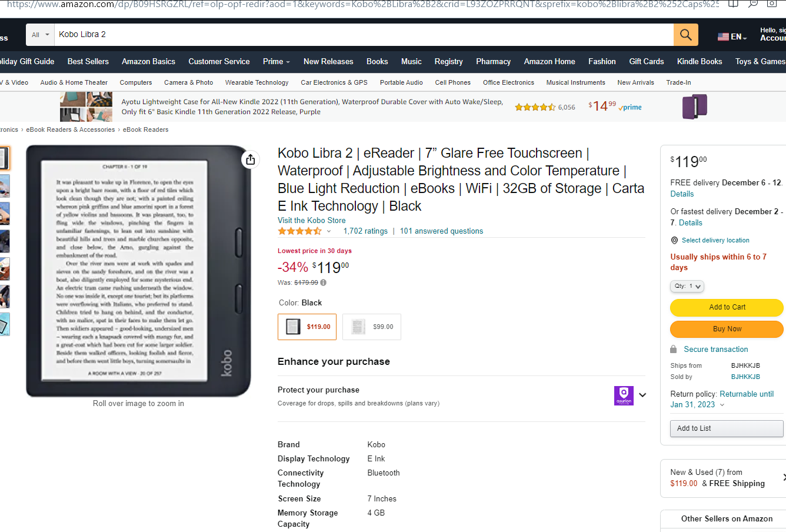Image resolution: width=786 pixels, height=532 pixels.
Task: Open Visit the Kobo Store link
Action: [x=312, y=220]
